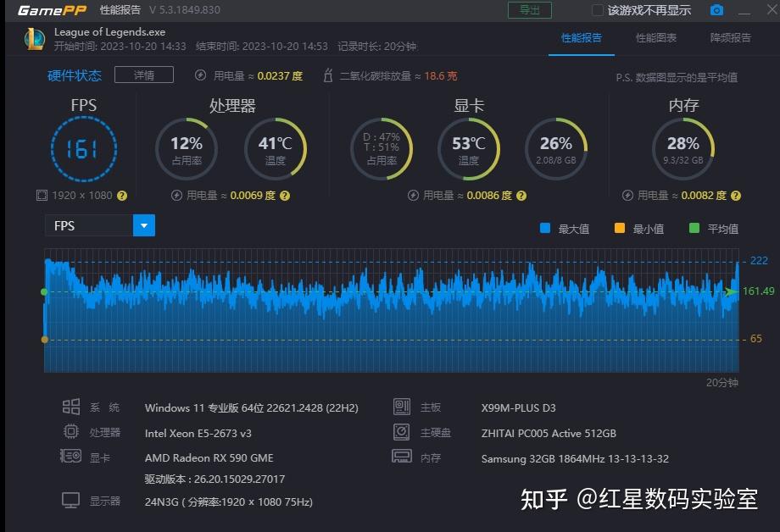Click the processor chip icon
The image size is (780, 532).
[71, 431]
